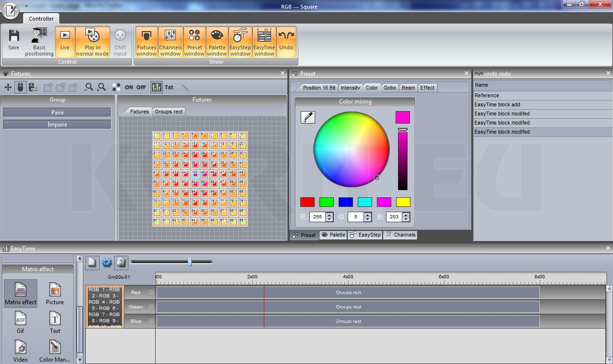Increase the R value with stepper arrow
This screenshot has height=364, width=613.
pos(329,215)
